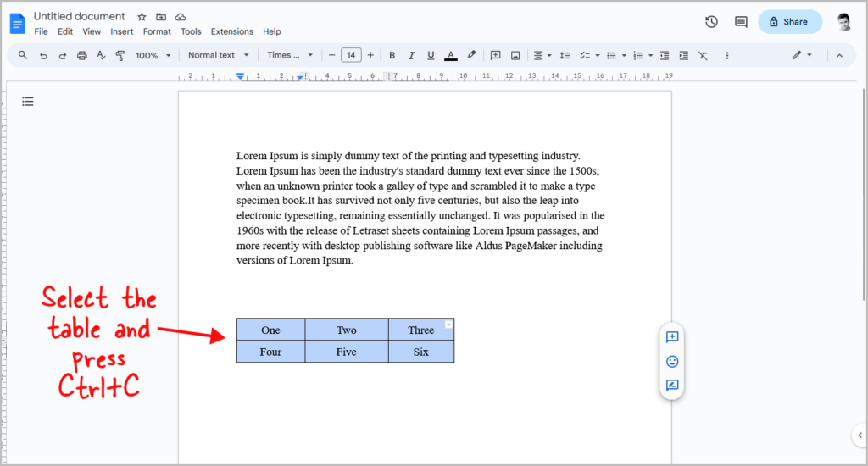Open version history clock icon
868x466 pixels.
711,22
